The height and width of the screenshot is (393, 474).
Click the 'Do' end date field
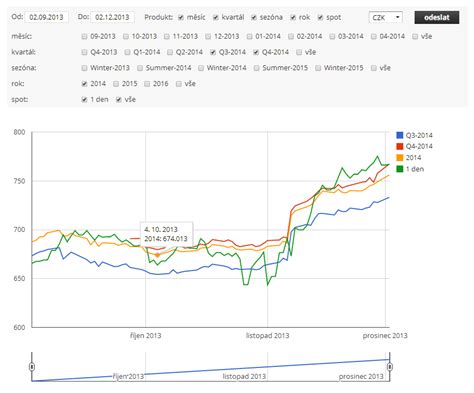[x=113, y=17]
